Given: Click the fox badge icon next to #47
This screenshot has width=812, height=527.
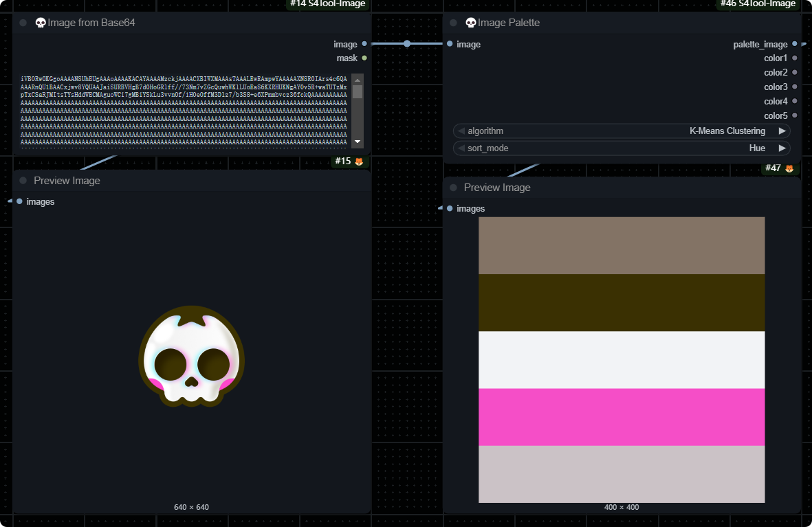Looking at the screenshot, I should tap(789, 168).
